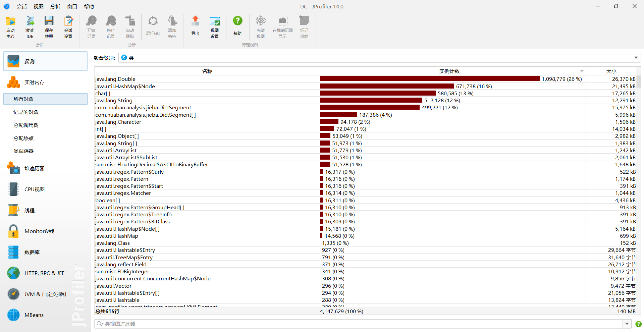This screenshot has height=332, width=644.
Task: Open the Start Center (启动中心) toolbar icon
Action: click(10, 27)
